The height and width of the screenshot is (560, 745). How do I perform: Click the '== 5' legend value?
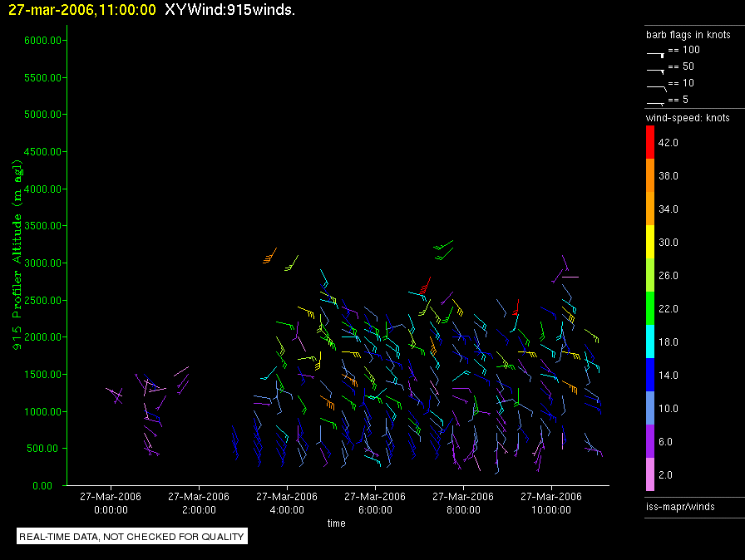click(x=678, y=100)
